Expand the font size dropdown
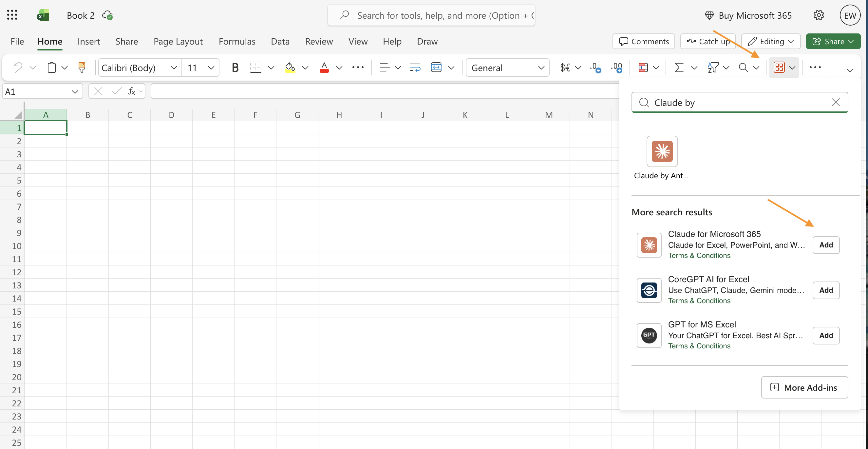Viewport: 868px width, 449px height. tap(211, 68)
